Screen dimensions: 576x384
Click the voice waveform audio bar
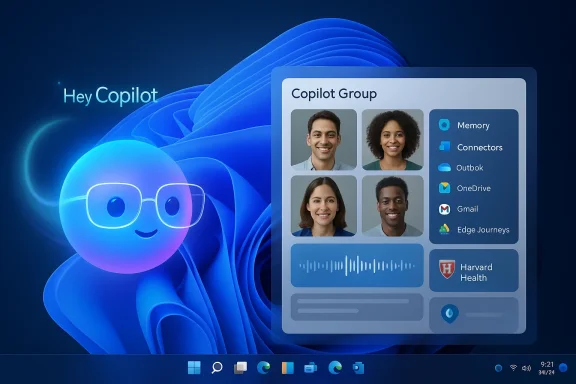(x=357, y=265)
